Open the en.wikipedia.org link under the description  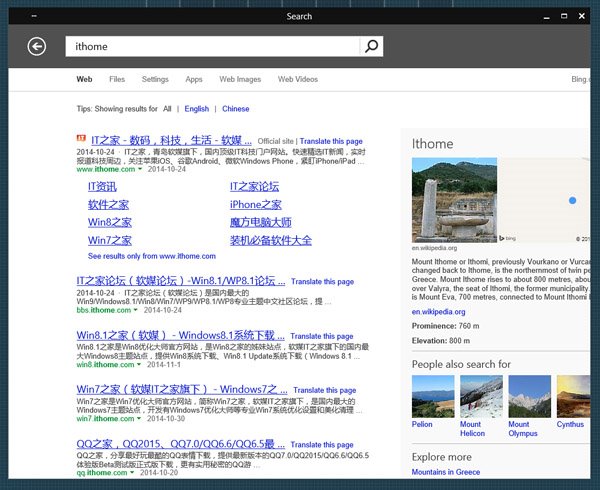coord(439,312)
